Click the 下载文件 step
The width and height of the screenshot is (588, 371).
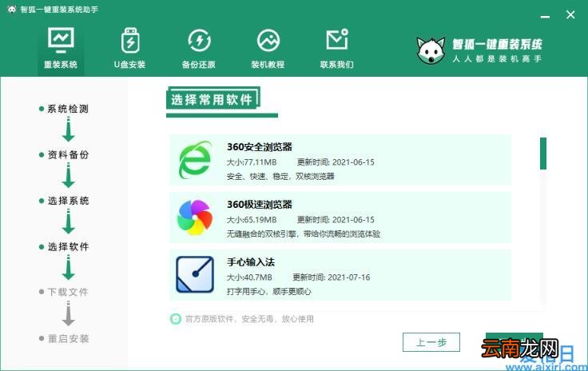64,292
